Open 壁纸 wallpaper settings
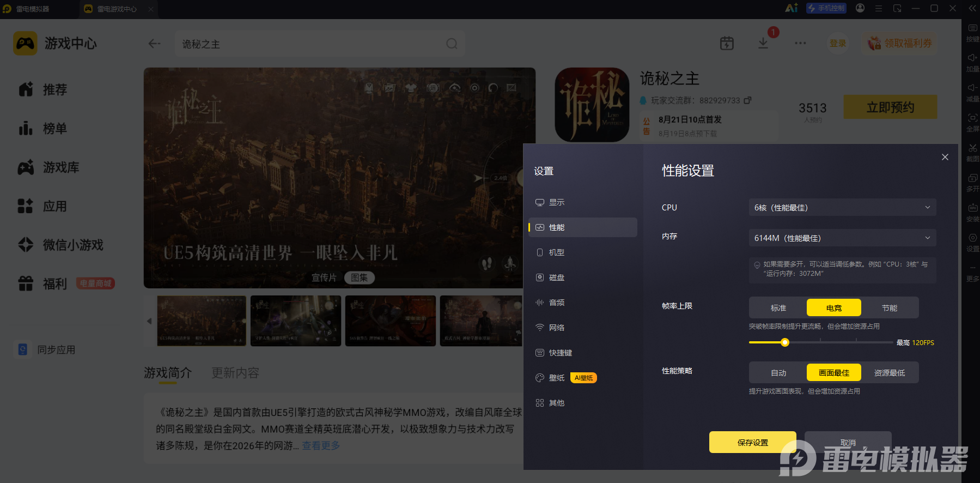Viewport: 980px width, 483px height. tap(583, 378)
